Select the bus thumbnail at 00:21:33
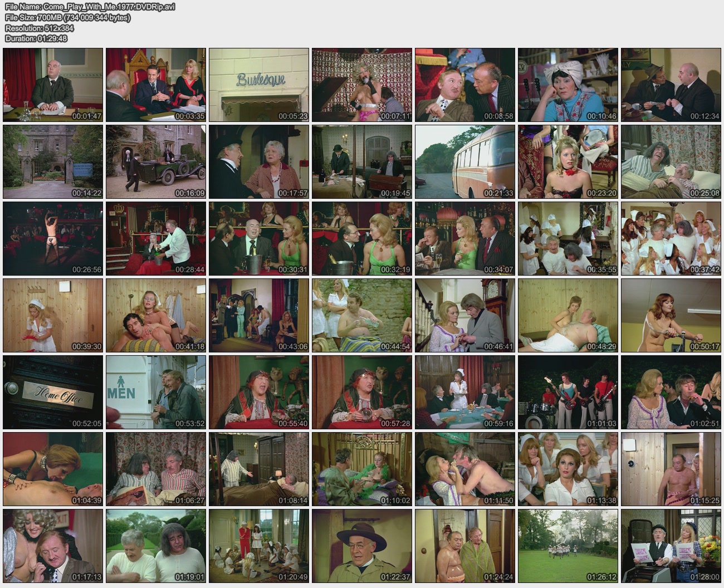This screenshot has height=588, width=724. [x=464, y=161]
